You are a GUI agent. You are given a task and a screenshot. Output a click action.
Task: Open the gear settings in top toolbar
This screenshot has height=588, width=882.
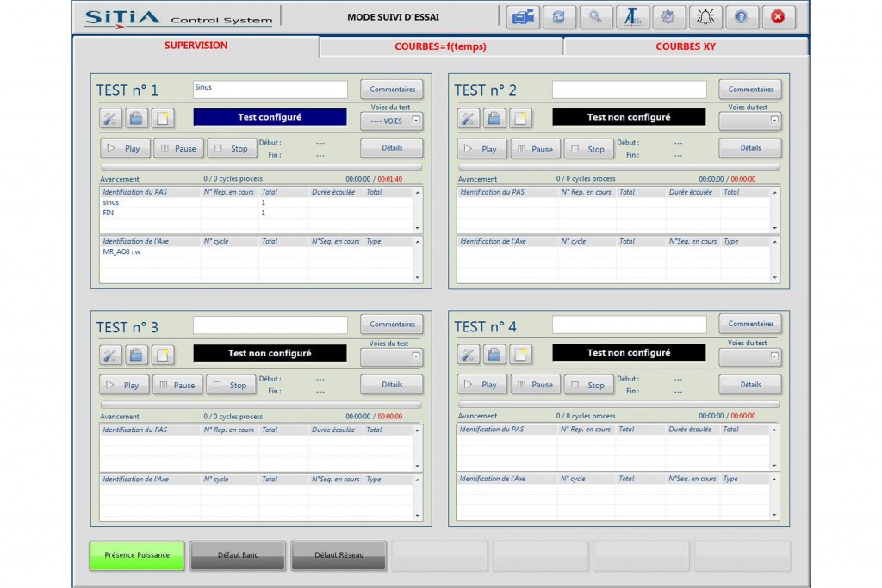click(x=668, y=17)
